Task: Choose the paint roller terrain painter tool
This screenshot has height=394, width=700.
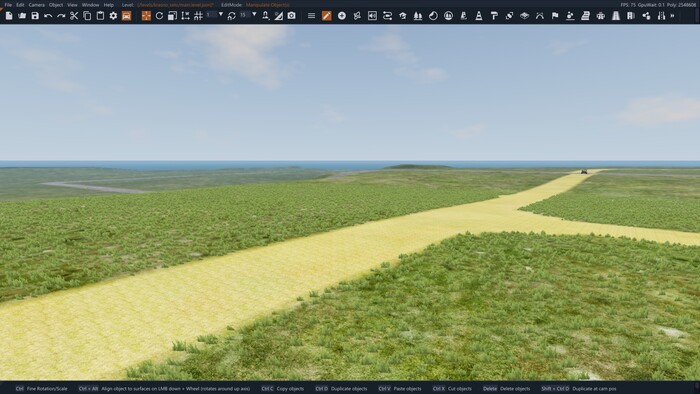Action: point(494,16)
